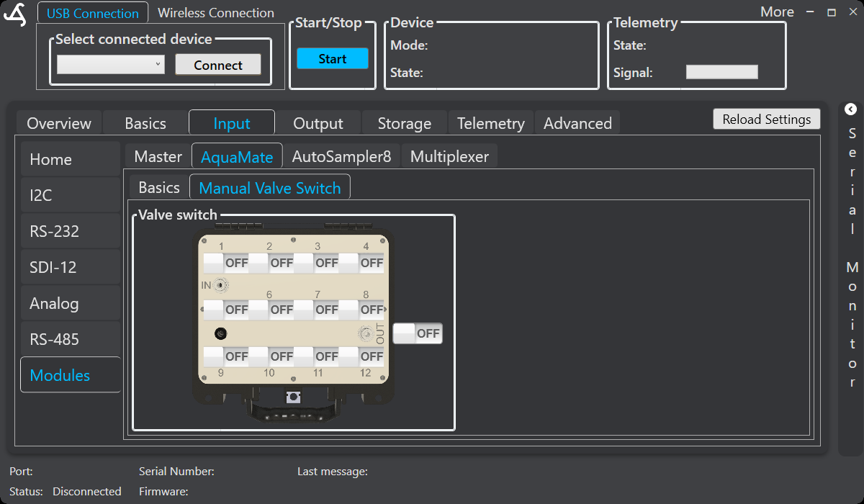The image size is (864, 504).
Task: Toggle valve 1 switch on
Action: pos(226,263)
